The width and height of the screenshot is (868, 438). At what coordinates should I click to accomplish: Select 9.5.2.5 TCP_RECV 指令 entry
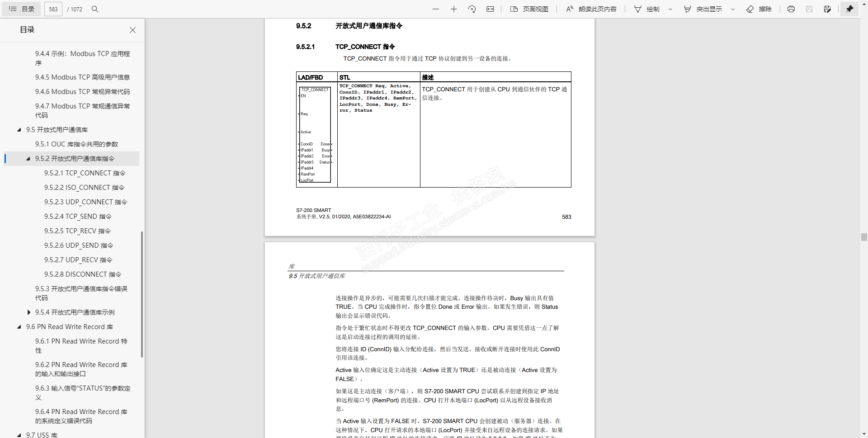[x=78, y=231]
